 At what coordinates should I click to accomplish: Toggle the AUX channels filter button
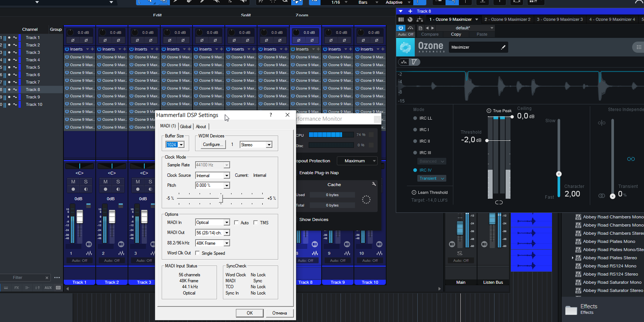pos(48,288)
